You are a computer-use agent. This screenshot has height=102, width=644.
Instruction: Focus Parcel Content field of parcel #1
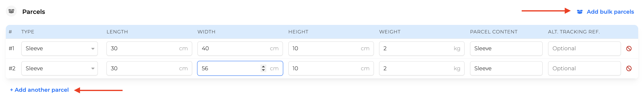tap(506, 49)
